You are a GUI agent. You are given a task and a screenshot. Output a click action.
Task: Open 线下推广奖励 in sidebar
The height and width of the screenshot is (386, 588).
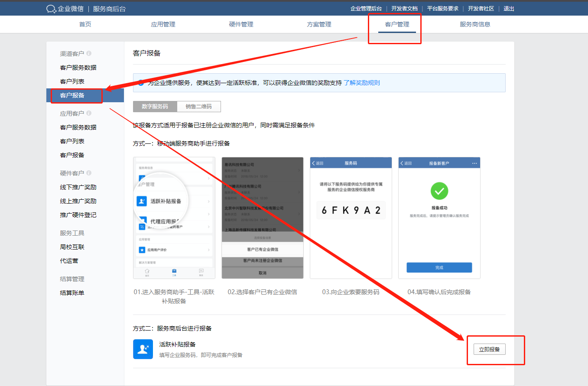pyautogui.click(x=78, y=187)
